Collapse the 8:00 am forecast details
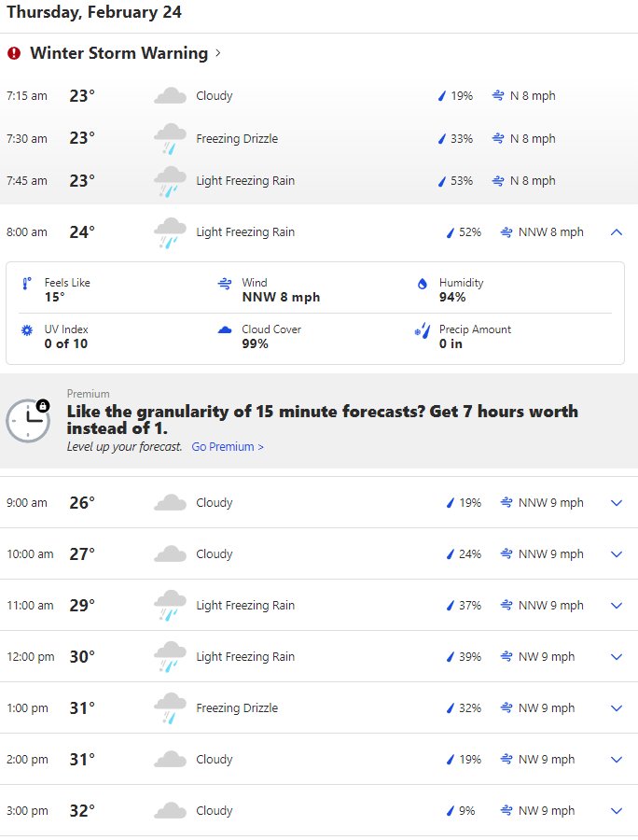This screenshot has height=840, width=638. (x=616, y=232)
